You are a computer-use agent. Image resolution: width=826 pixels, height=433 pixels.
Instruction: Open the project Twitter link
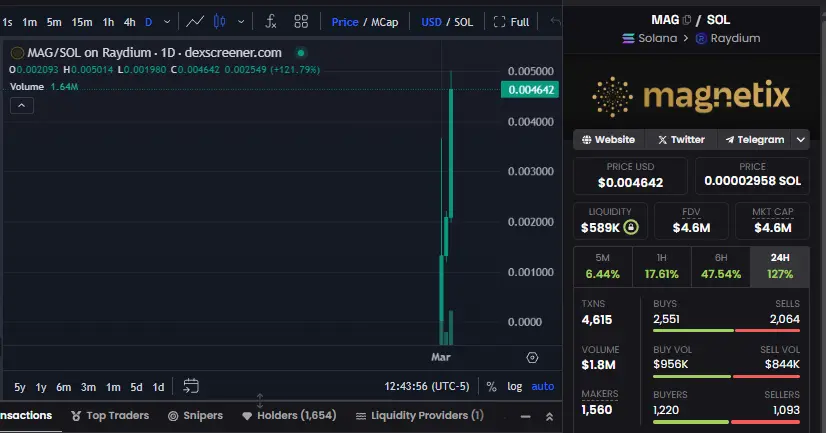[681, 140]
